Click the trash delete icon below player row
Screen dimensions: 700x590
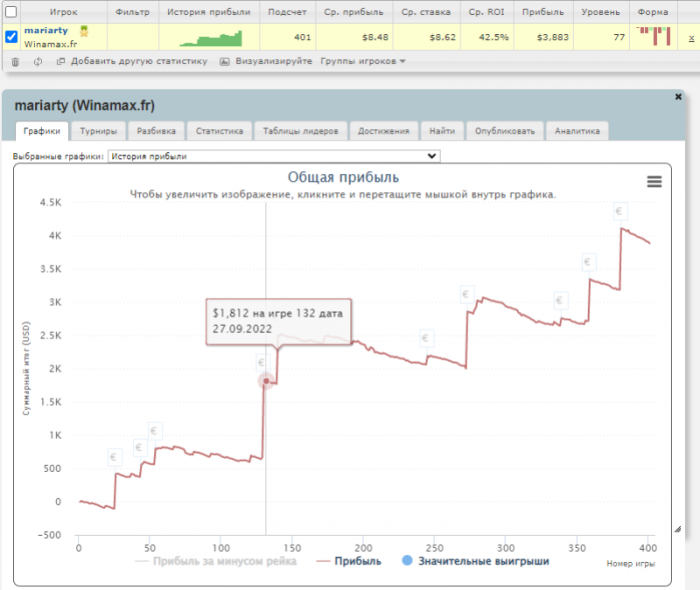(15, 62)
